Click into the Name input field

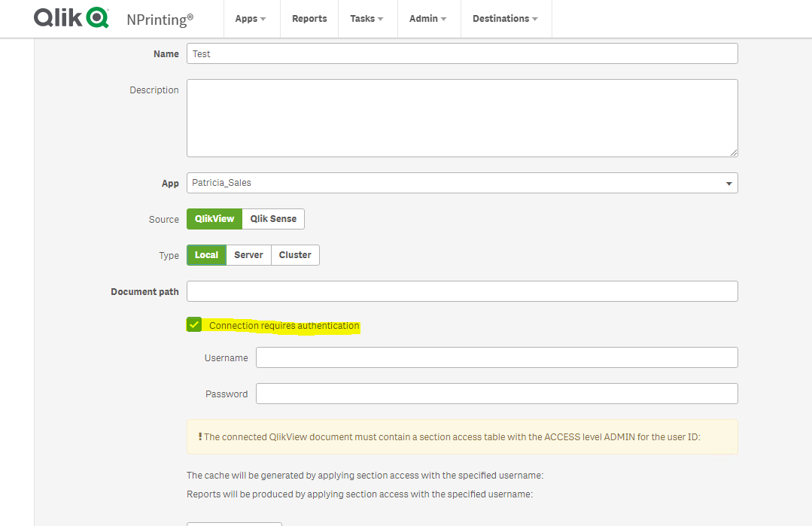(x=462, y=54)
